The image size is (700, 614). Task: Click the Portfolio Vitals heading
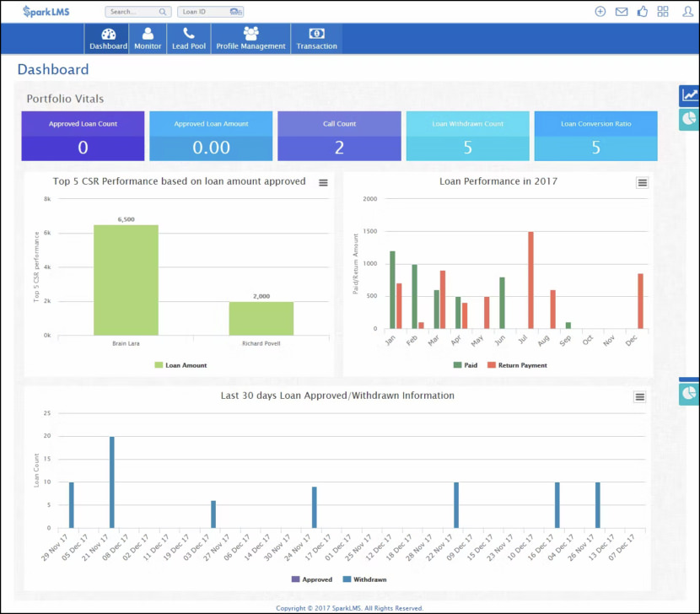(x=65, y=99)
